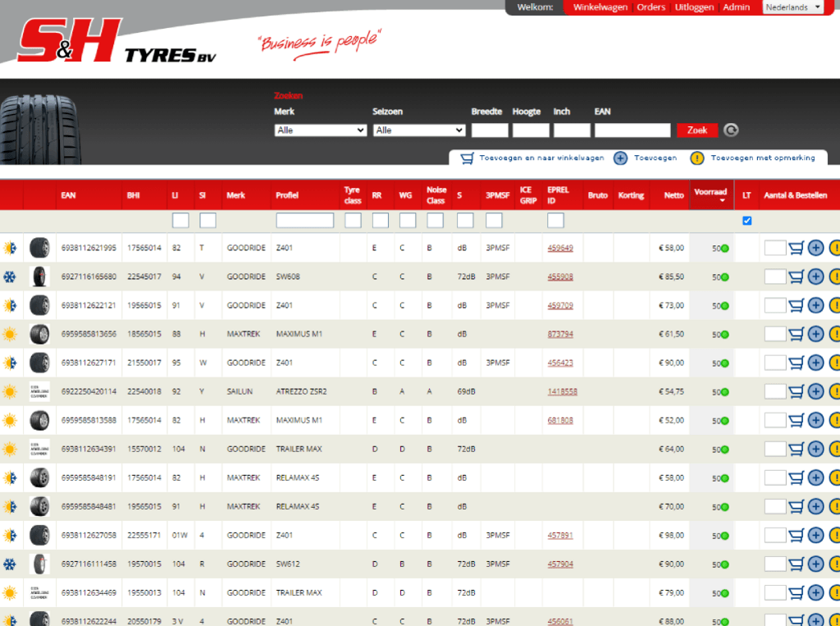
Task: Click all-season icon for EAN 6938112621995
Action: [10, 248]
